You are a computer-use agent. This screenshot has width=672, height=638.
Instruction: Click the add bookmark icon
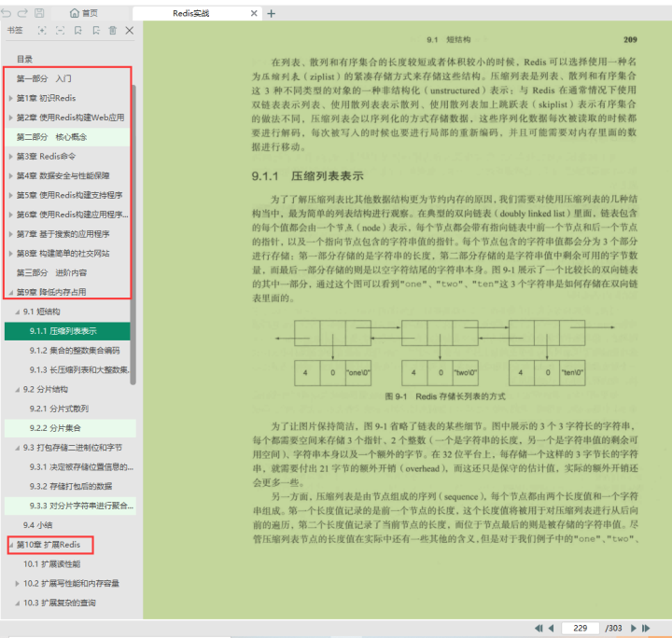click(78, 31)
